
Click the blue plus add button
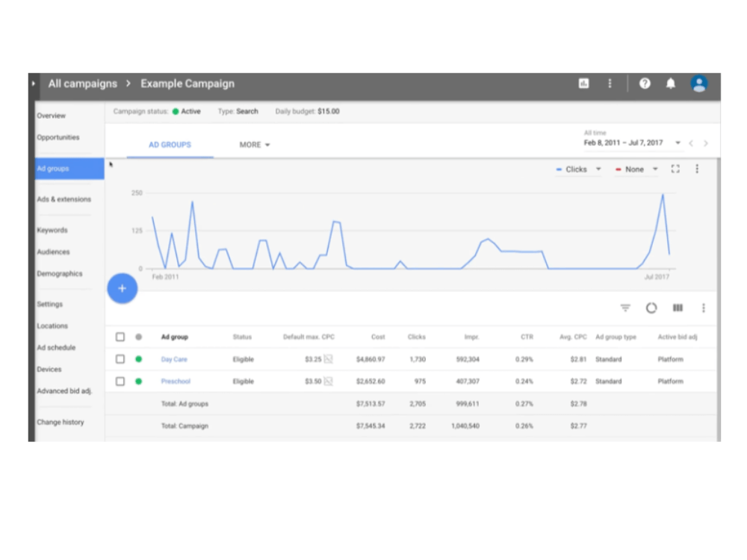pyautogui.click(x=123, y=288)
